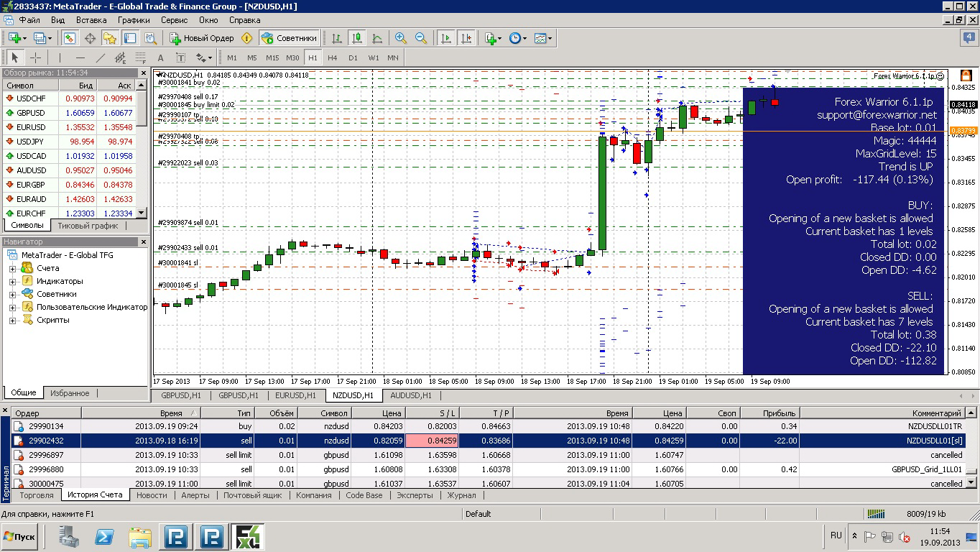
Task: Switch timeframe to M1
Action: tap(232, 57)
